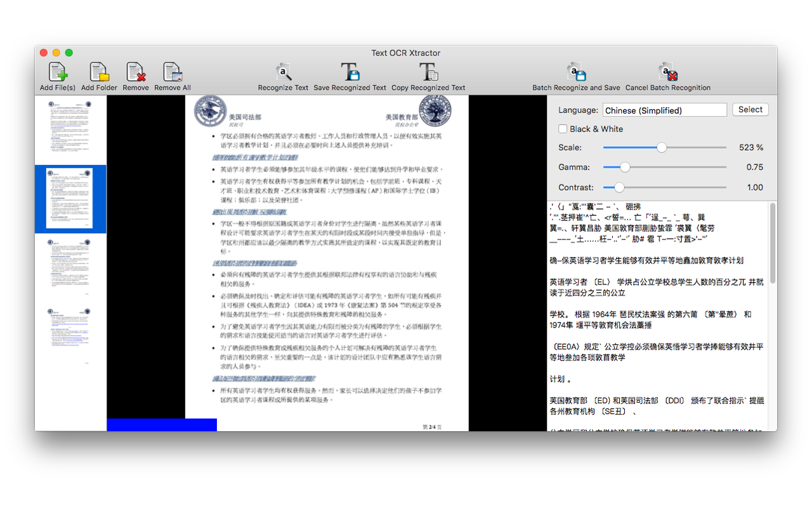Click the Scale value 523 %
812x508 pixels.
(751, 147)
